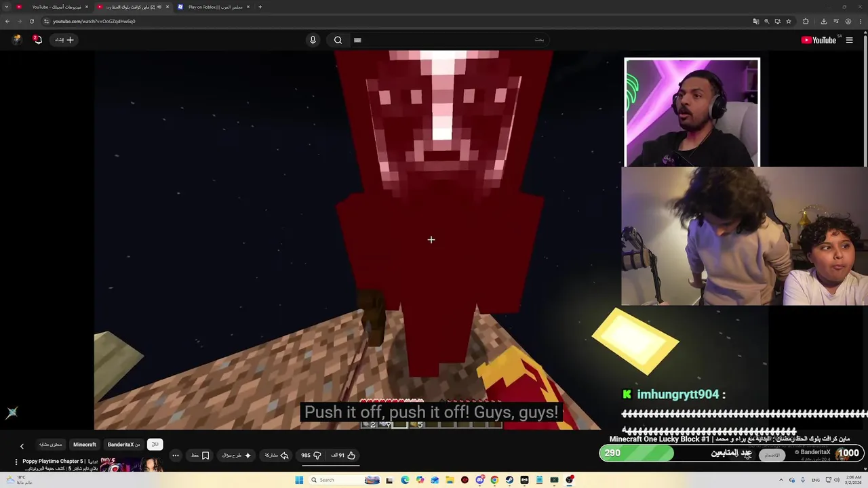The image size is (868, 488).
Task: Open options for Poppy Playtime video
Action: click(16, 462)
